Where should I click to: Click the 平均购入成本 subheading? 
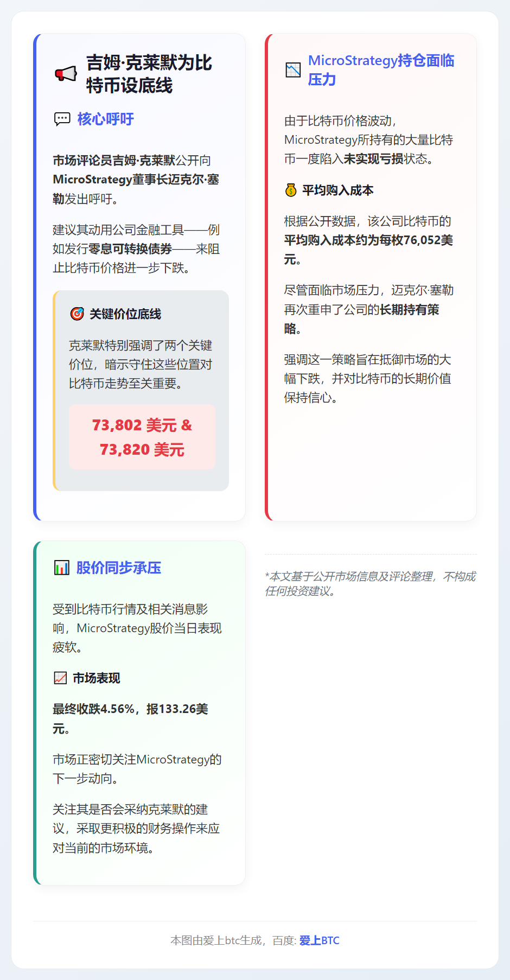click(337, 190)
